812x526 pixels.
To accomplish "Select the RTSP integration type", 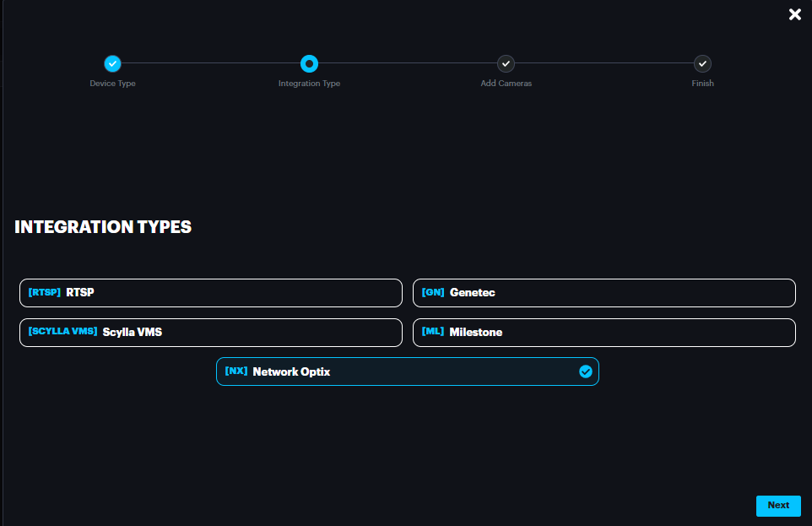I will click(x=210, y=293).
